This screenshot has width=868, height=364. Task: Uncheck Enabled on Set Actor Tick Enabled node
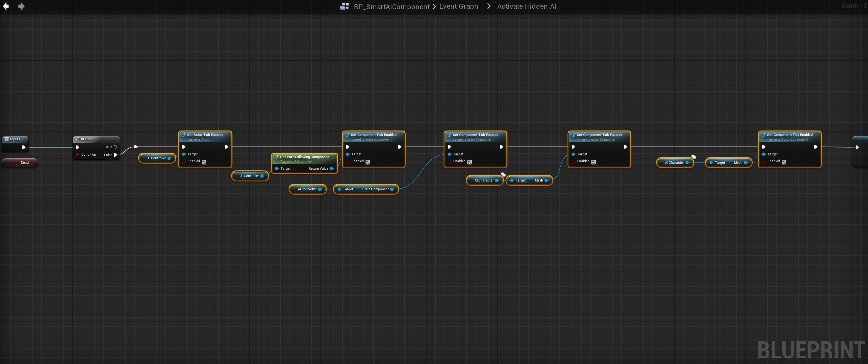[x=204, y=162]
